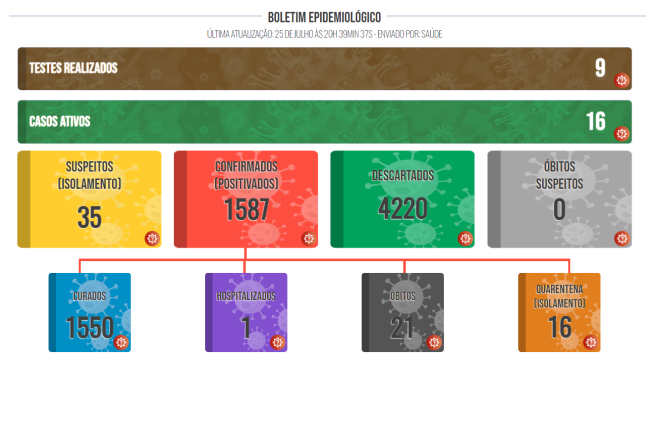Click the red icon on Óbitos Suspeitos card
The height and width of the screenshot is (447, 651).
click(622, 238)
